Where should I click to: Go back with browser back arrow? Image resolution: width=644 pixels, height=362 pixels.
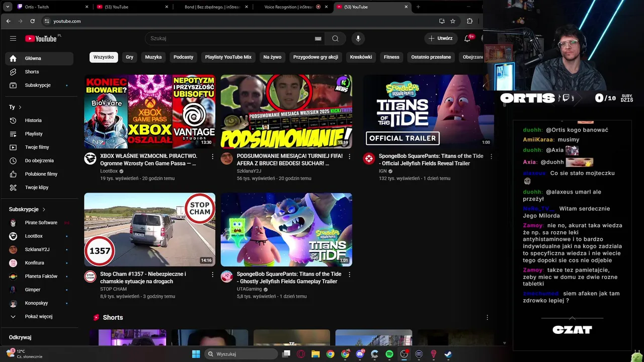(x=8, y=21)
